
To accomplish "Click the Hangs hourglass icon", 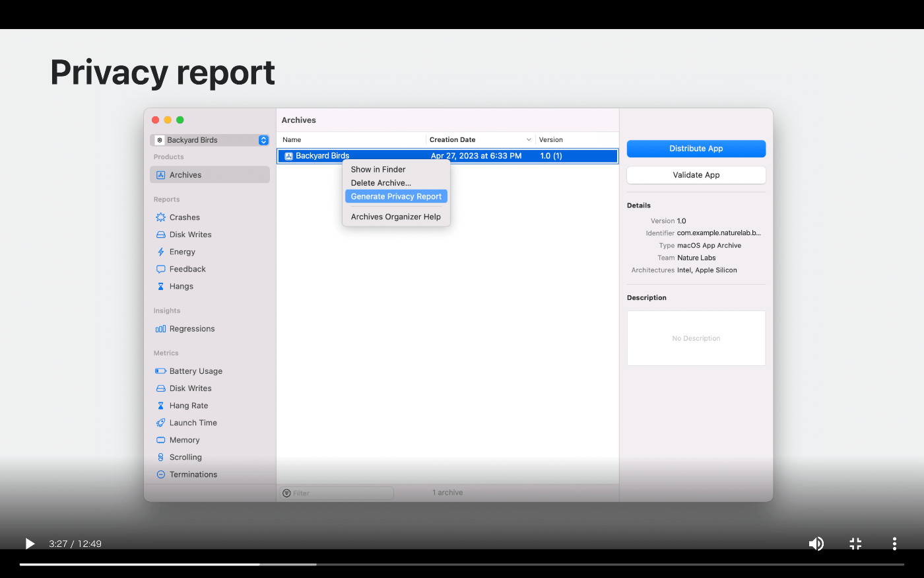I will 160,286.
